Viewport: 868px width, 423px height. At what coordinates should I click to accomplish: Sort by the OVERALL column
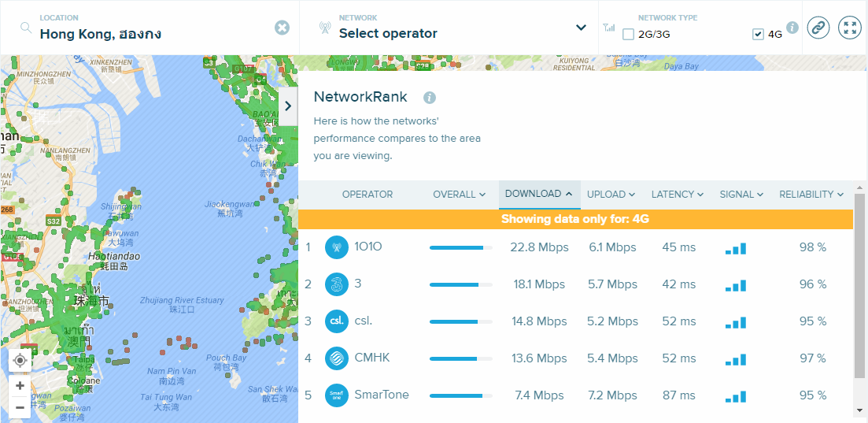pyautogui.click(x=459, y=195)
